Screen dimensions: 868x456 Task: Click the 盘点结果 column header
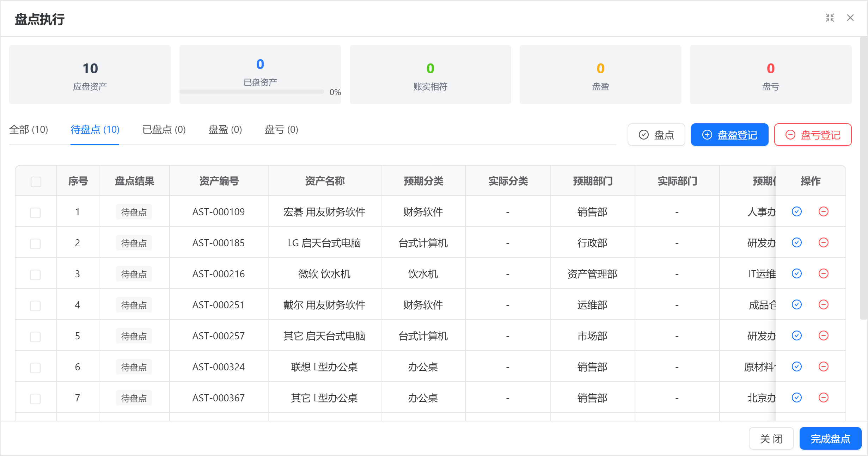[x=134, y=181]
